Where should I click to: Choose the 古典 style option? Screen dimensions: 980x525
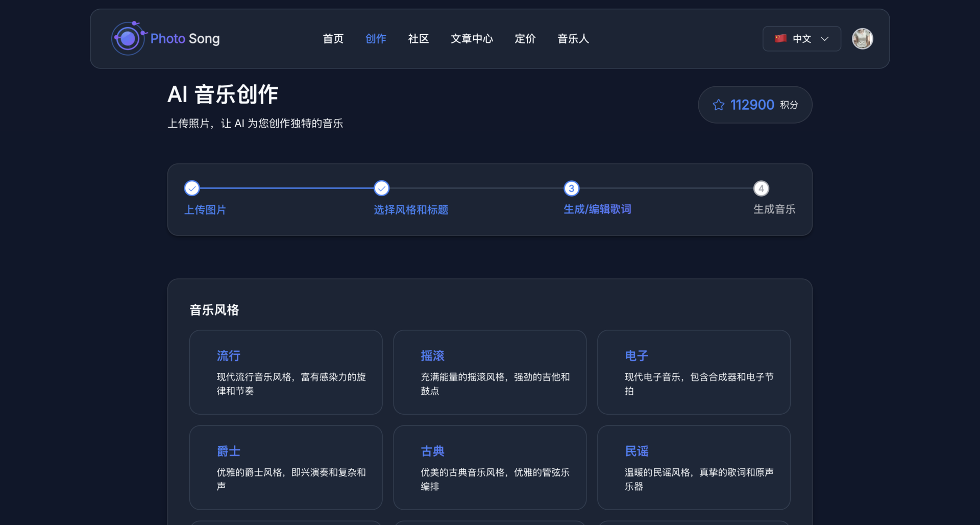pyautogui.click(x=489, y=467)
